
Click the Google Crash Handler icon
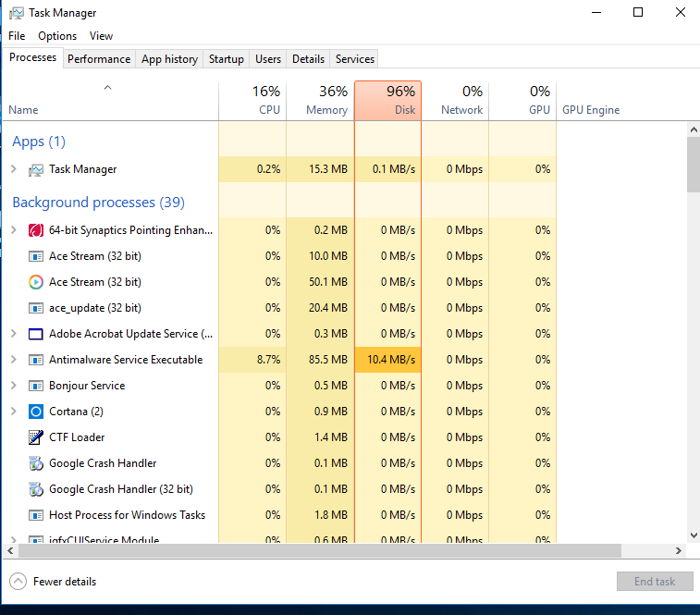pyautogui.click(x=36, y=463)
